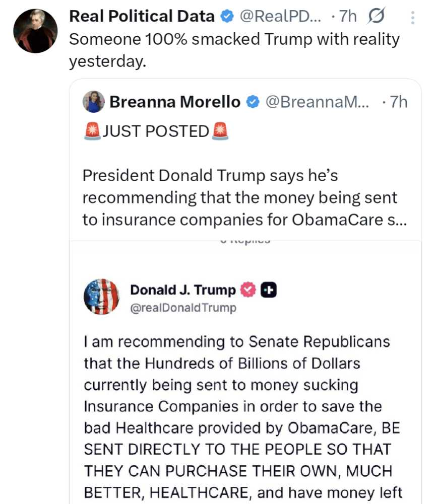This screenshot has width=435, height=504.
Task: Click Donald J. Trump's flag avatar
Action: [101, 297]
